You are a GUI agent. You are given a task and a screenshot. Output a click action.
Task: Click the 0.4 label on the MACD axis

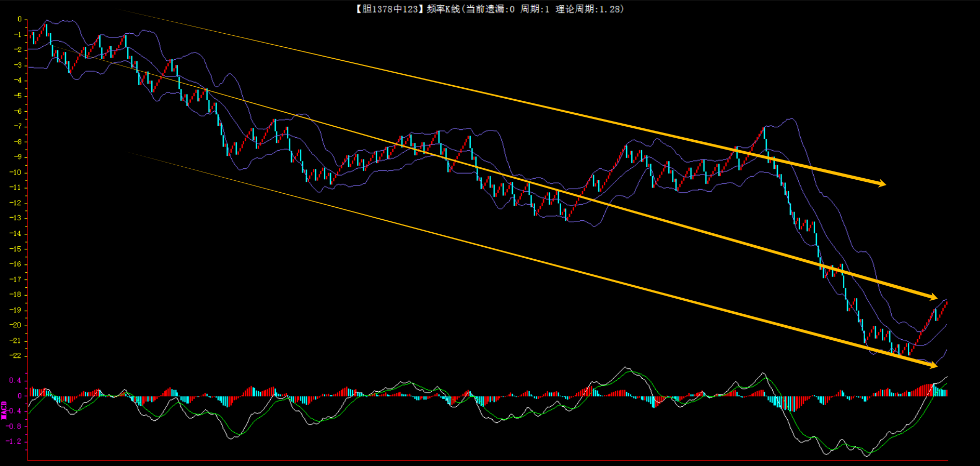pyautogui.click(x=15, y=380)
